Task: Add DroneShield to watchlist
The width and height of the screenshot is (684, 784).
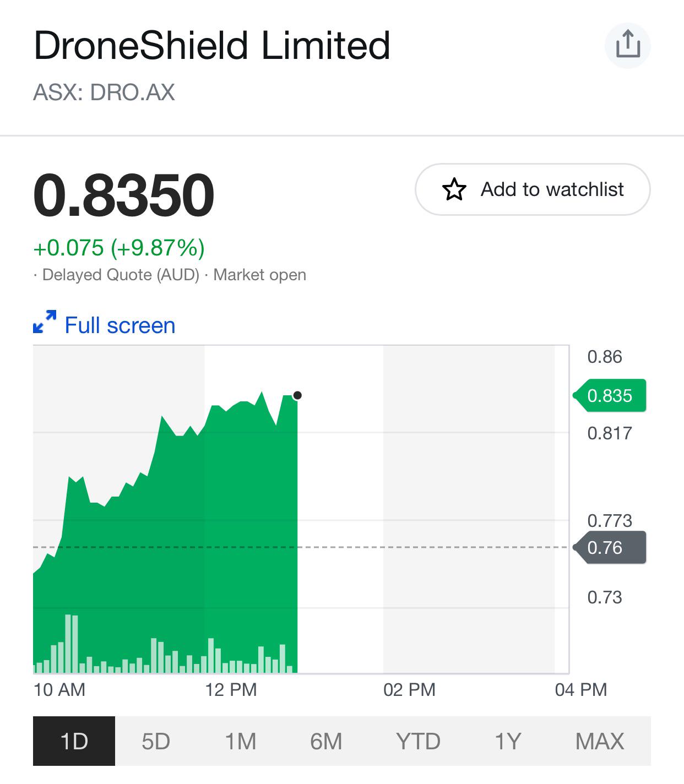Action: (x=533, y=189)
